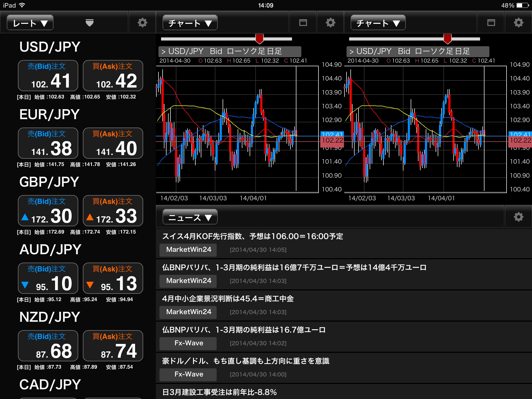
Task: Open news 仏BNPパリバ 16億7千万ユーロ headline
Action: point(294,268)
